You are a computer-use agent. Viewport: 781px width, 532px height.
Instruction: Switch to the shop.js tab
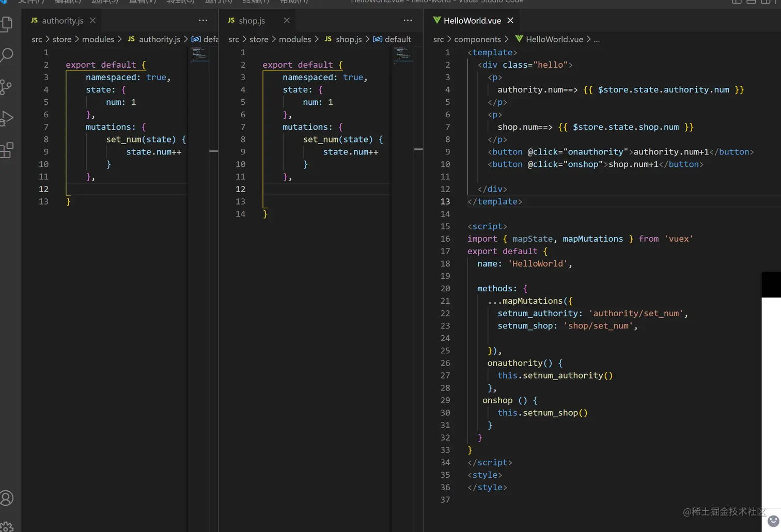tap(252, 21)
